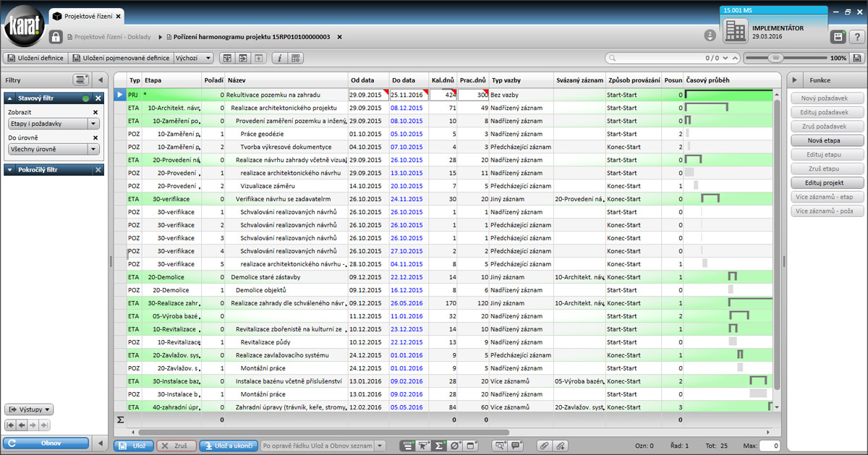Open the Všechny úrovně dropdown
Viewport: 868px width, 455px height.
click(x=54, y=149)
